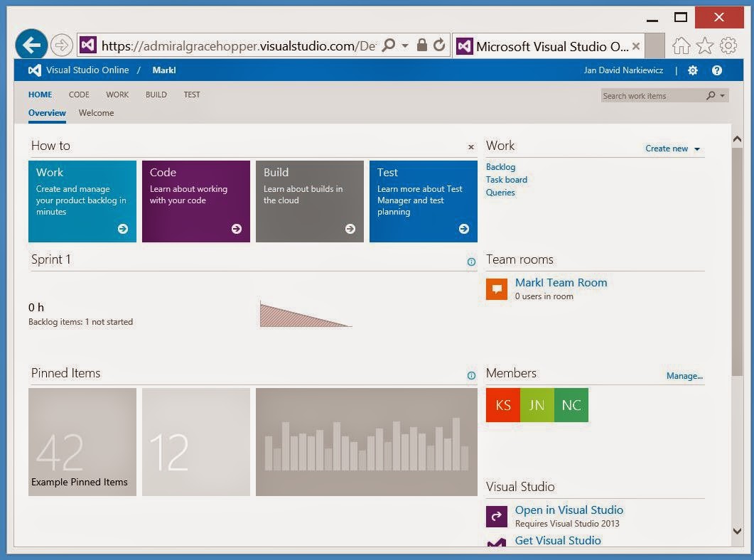
Task: Click the arrow on the Test tile
Action: click(463, 229)
